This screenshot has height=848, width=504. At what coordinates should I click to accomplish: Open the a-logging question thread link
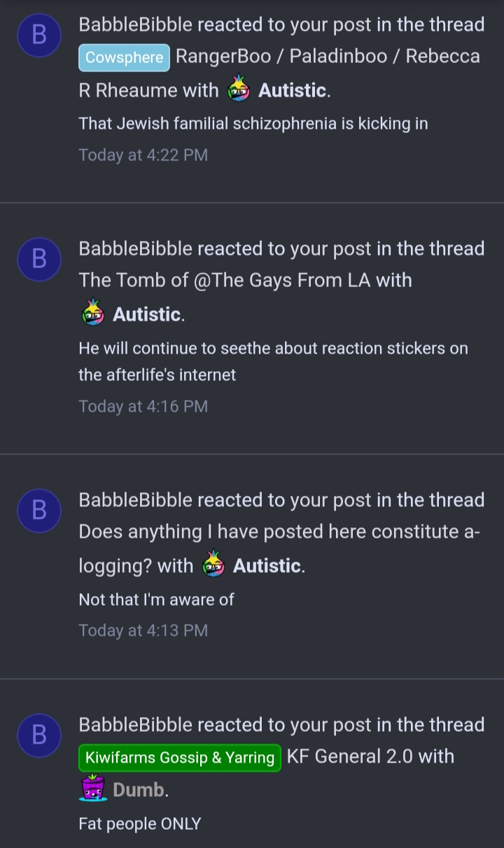(279, 548)
